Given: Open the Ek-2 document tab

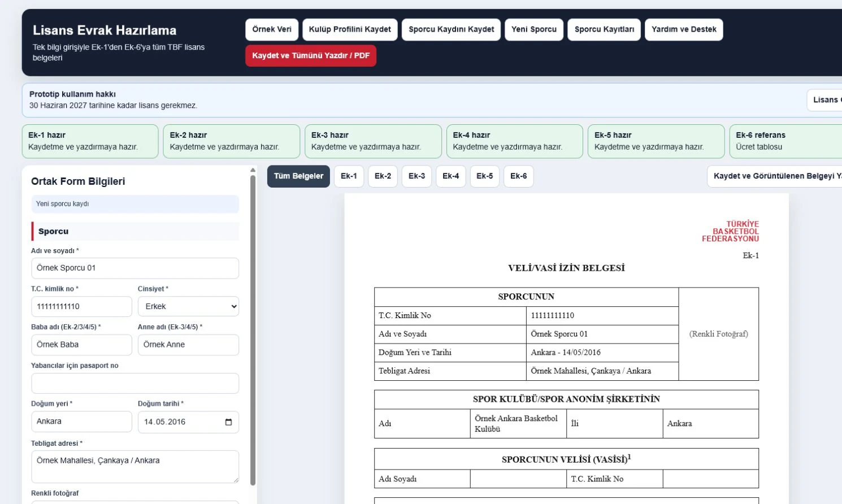Looking at the screenshot, I should pyautogui.click(x=383, y=176).
